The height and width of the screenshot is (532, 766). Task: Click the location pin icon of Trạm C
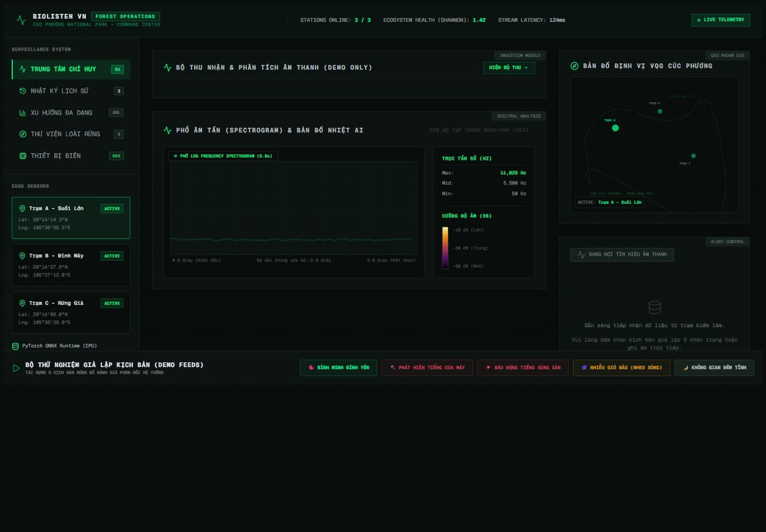point(22,303)
